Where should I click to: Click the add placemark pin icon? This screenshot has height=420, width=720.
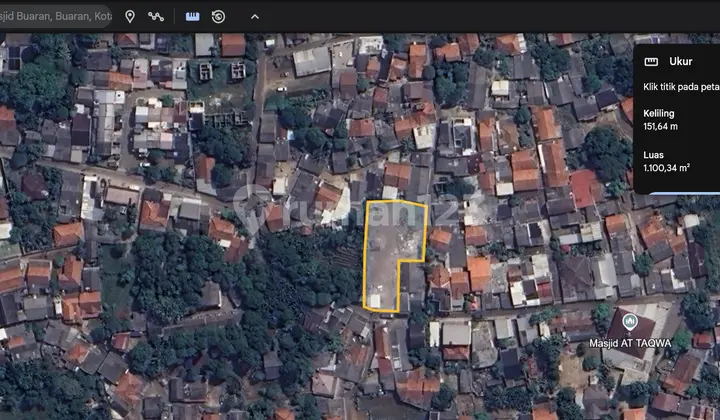[130, 16]
